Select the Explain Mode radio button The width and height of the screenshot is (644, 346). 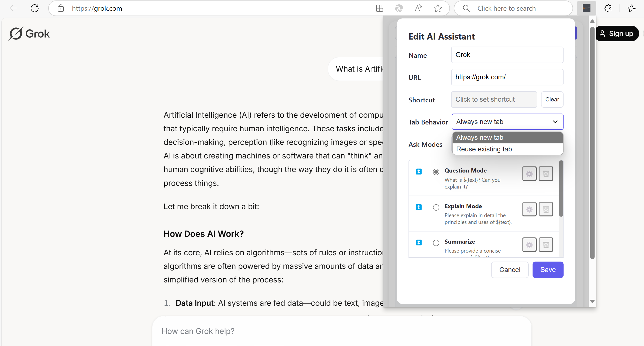click(436, 207)
